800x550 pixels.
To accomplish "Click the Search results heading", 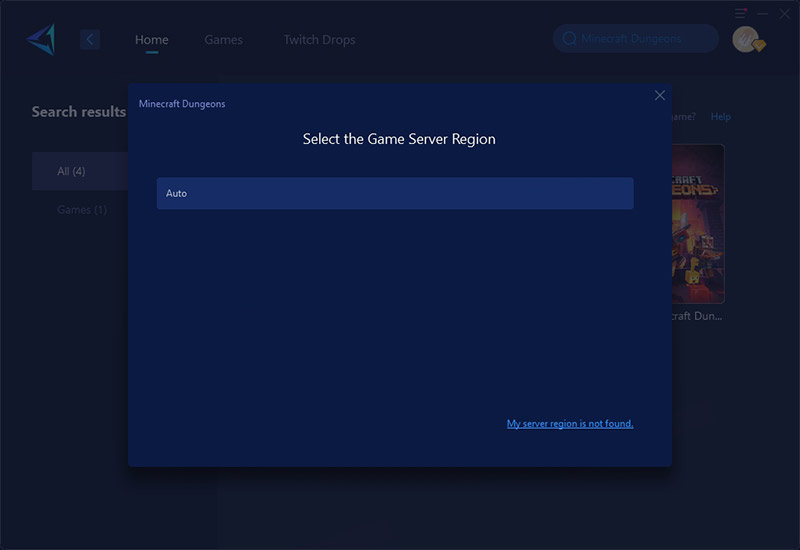I will point(79,112).
